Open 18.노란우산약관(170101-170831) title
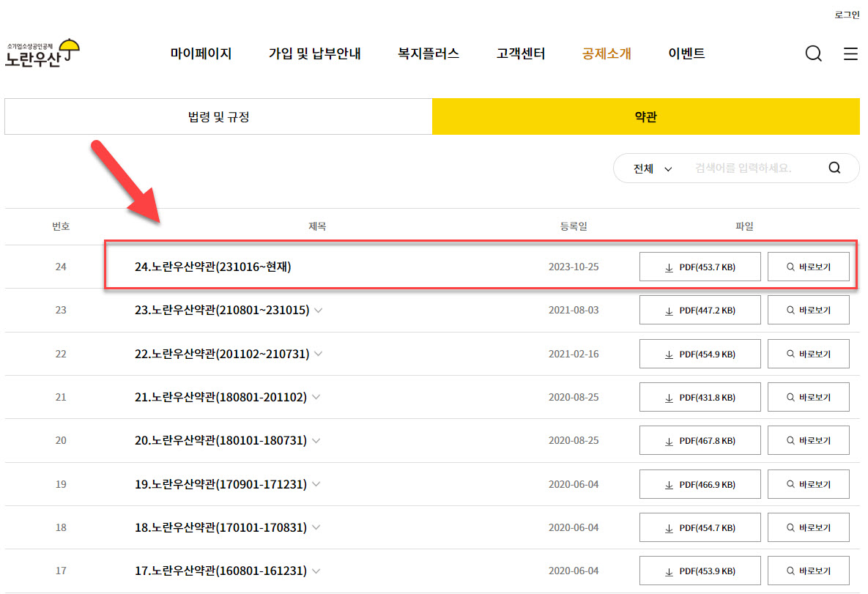The image size is (868, 594). 220,527
